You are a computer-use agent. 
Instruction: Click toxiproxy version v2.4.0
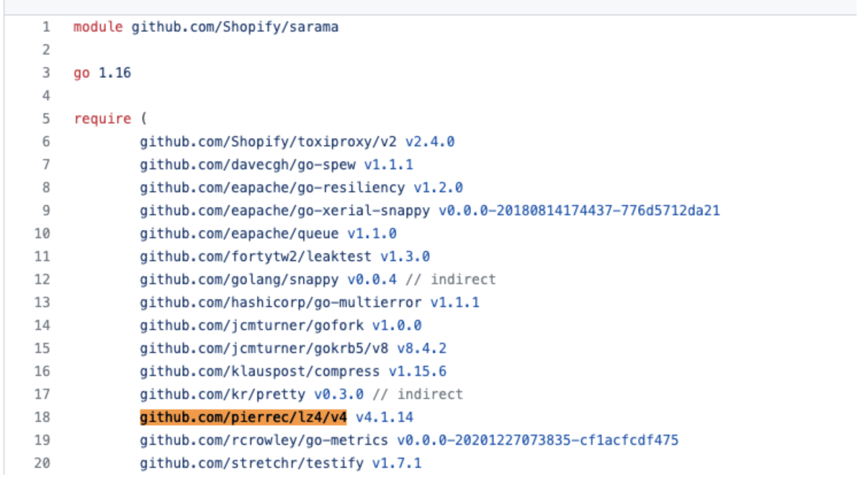(x=430, y=142)
